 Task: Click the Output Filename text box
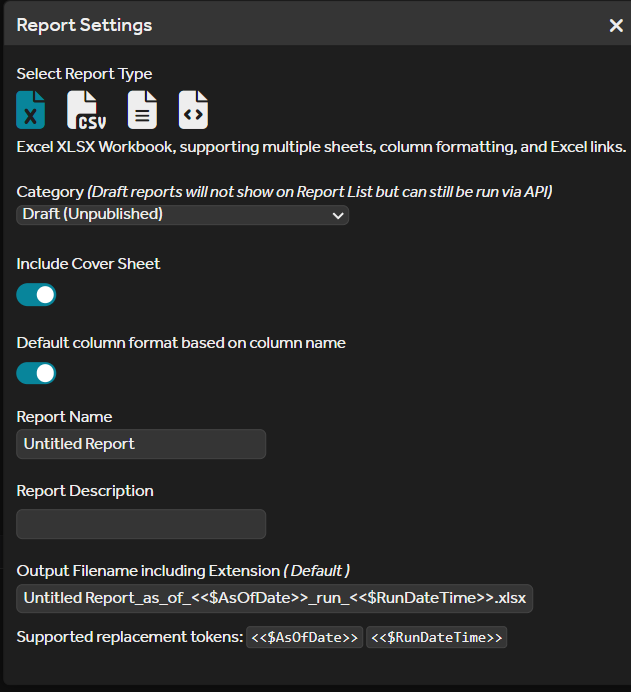pos(275,598)
